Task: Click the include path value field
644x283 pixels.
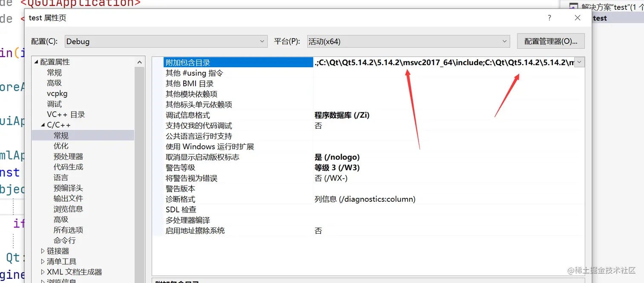Action: pos(444,63)
